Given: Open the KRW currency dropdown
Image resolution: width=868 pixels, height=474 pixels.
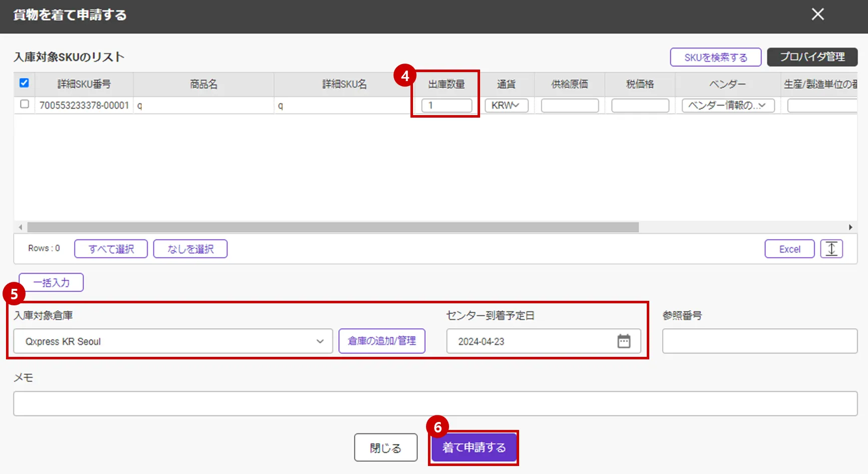Looking at the screenshot, I should coord(507,106).
